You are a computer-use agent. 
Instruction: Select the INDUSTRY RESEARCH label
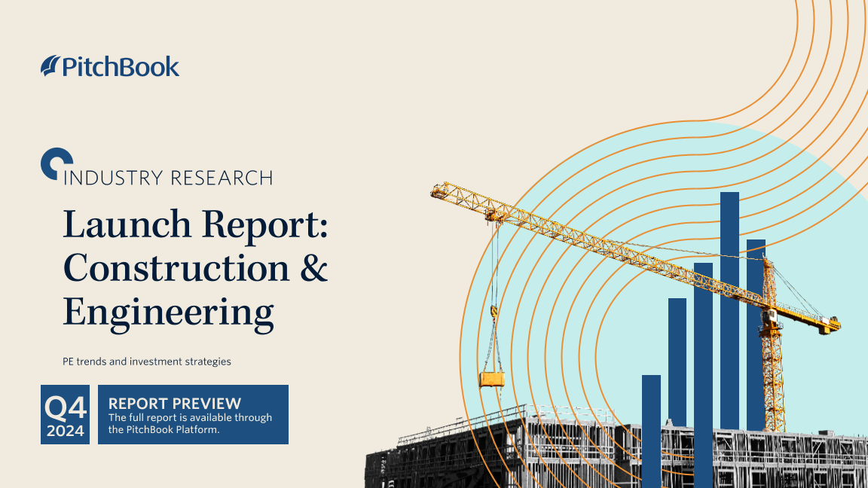point(168,178)
